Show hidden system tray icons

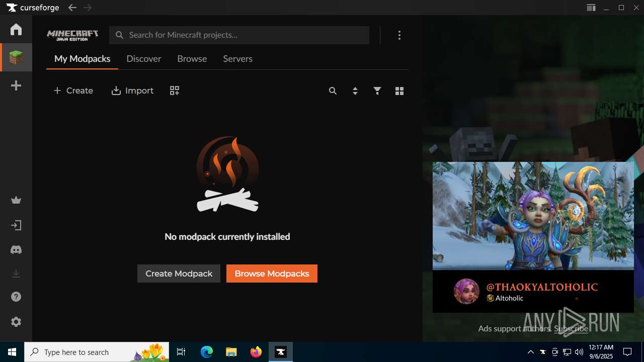(x=531, y=352)
